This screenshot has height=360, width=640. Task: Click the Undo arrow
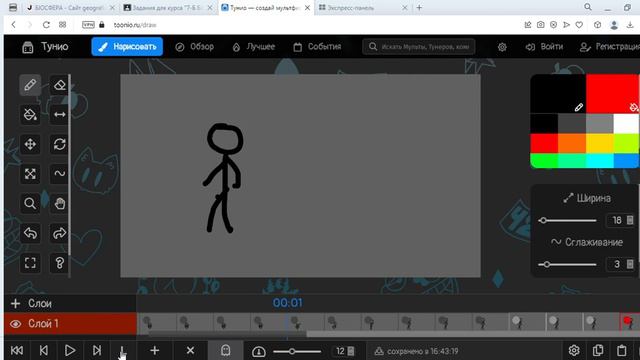(30, 233)
